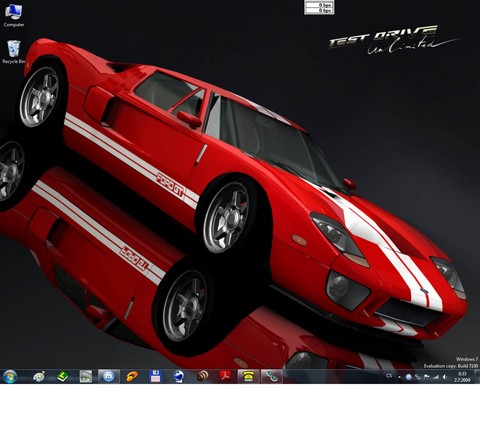Launch Adobe Reader from taskbar
This screenshot has height=432, width=480.
225,377
